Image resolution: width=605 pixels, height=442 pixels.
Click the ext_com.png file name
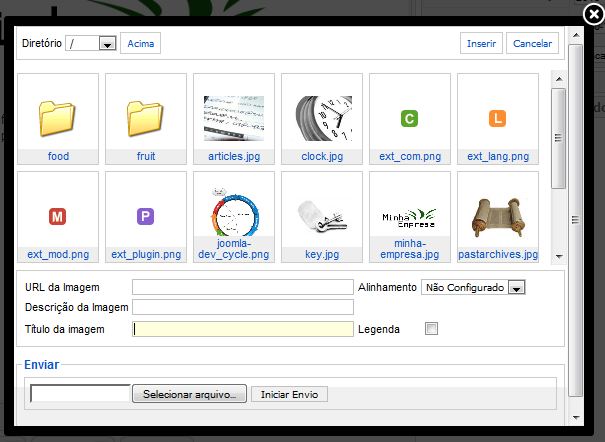pos(410,156)
